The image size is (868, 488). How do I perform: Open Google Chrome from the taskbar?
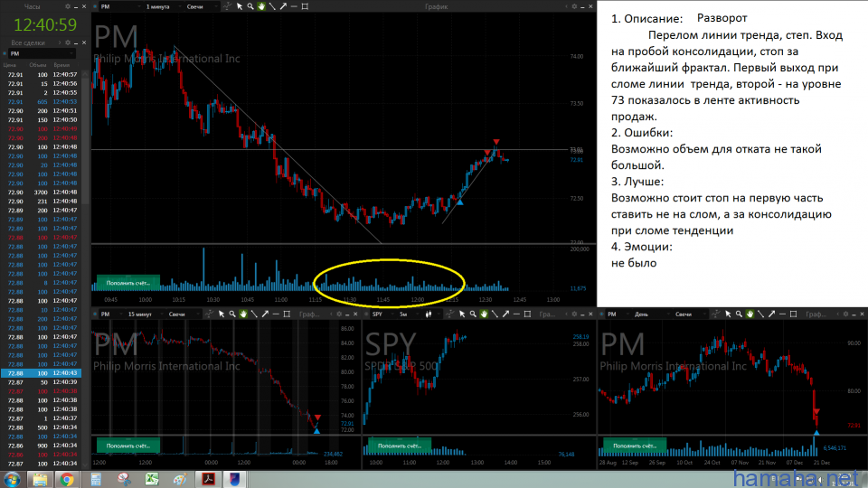click(68, 479)
